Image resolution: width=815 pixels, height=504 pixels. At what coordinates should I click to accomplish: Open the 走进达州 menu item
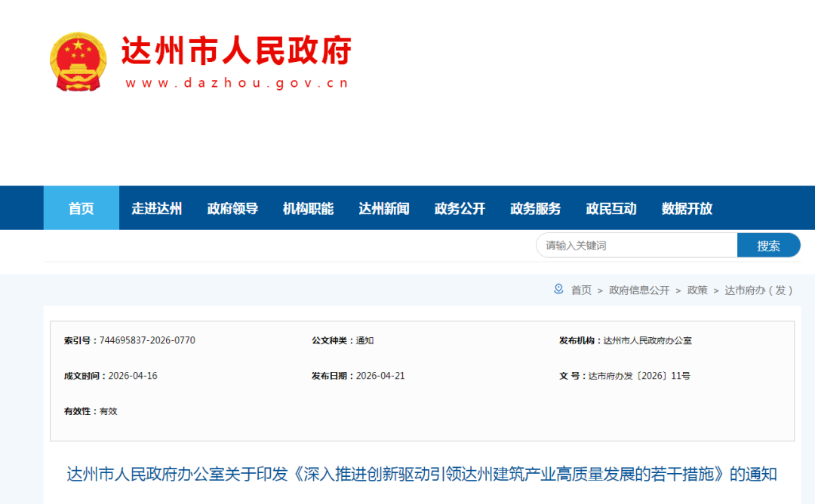156,209
